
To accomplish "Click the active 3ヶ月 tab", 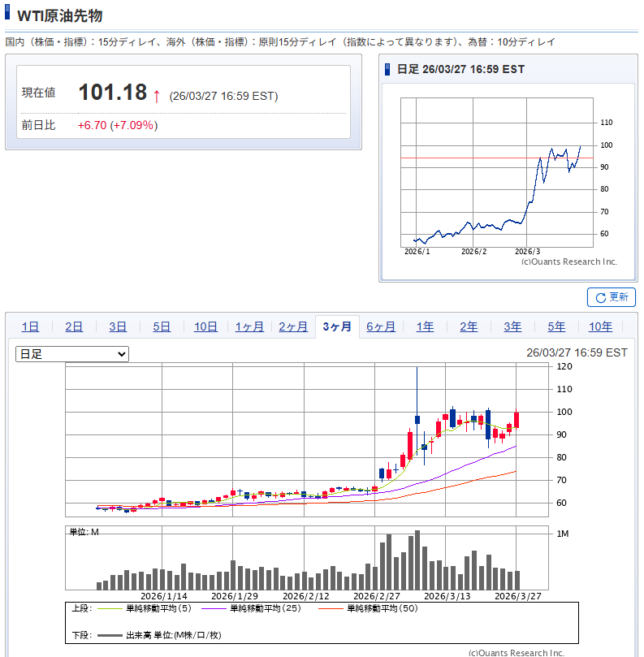I will click(337, 326).
